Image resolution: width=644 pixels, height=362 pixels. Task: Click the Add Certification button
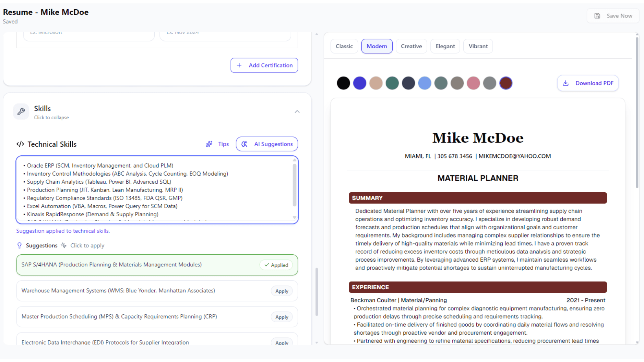[264, 65]
